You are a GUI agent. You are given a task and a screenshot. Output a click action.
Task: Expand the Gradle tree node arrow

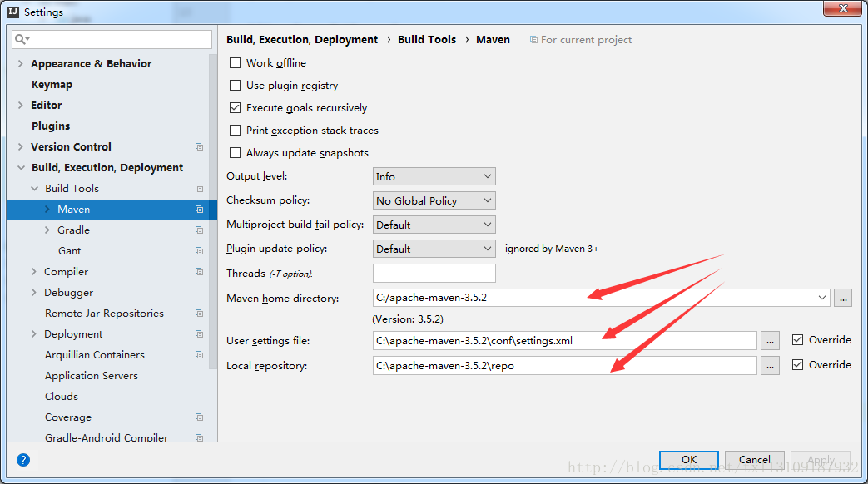pos(47,230)
